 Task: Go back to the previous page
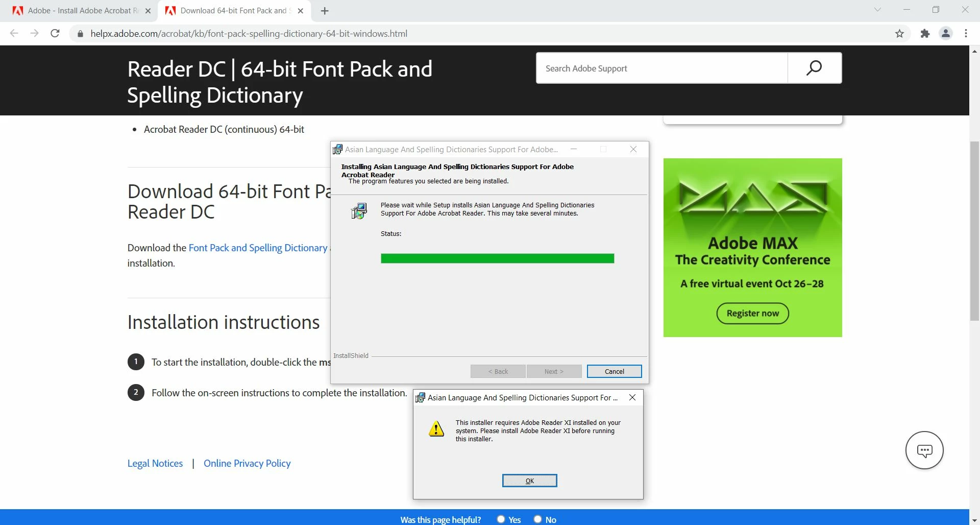[x=14, y=33]
